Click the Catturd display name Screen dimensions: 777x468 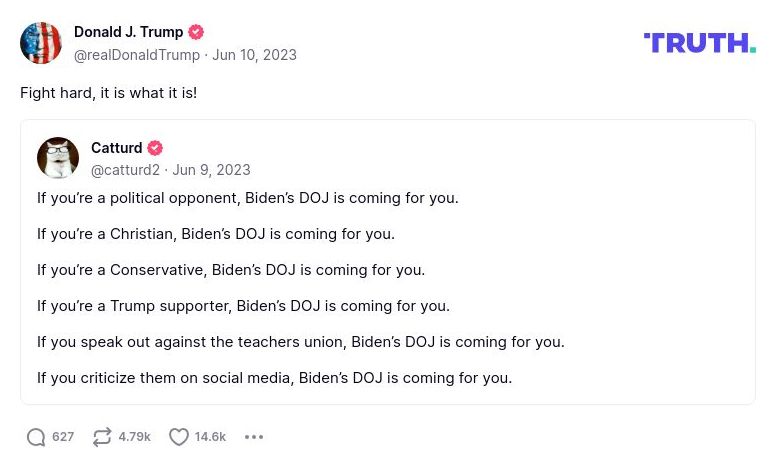[117, 148]
